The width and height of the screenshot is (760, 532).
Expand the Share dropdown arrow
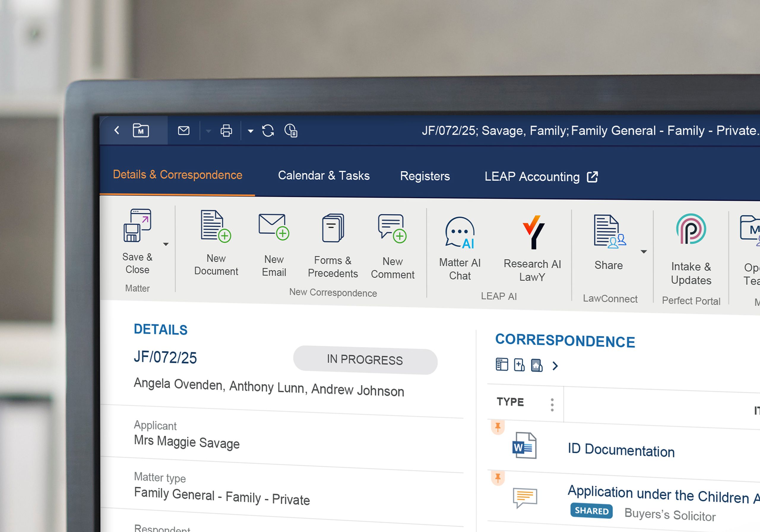[644, 252]
